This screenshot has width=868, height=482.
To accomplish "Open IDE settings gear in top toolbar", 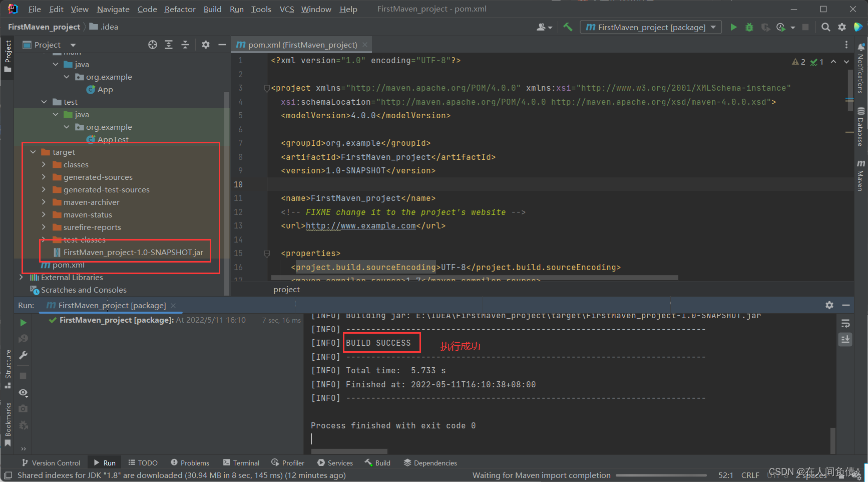I will click(x=842, y=27).
